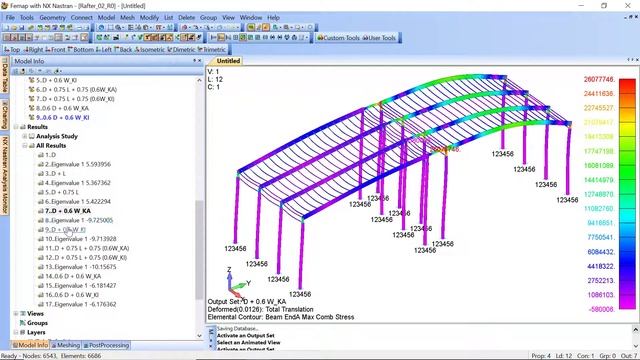Viewport: 640px width, 360px height.
Task: Set the view to Dimetric
Action: tap(181, 49)
